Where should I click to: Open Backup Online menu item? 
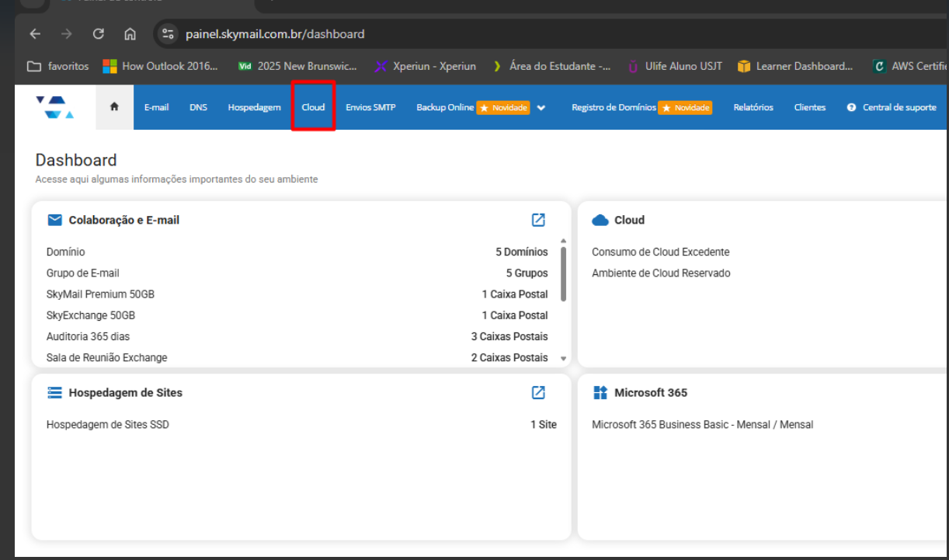(x=445, y=107)
